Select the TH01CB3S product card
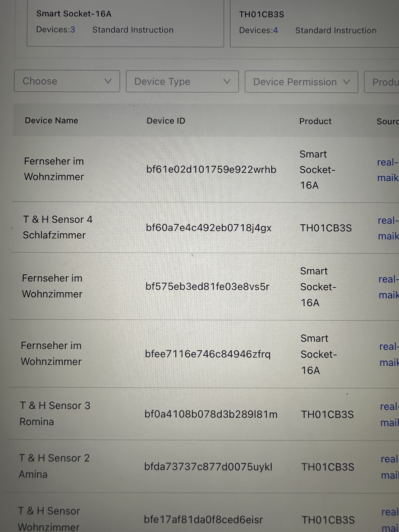 315,24
